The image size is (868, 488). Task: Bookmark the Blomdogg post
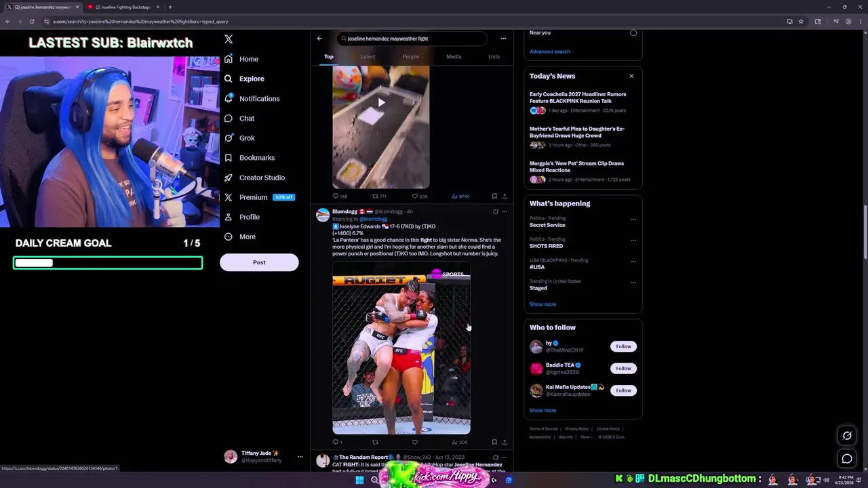[494, 442]
